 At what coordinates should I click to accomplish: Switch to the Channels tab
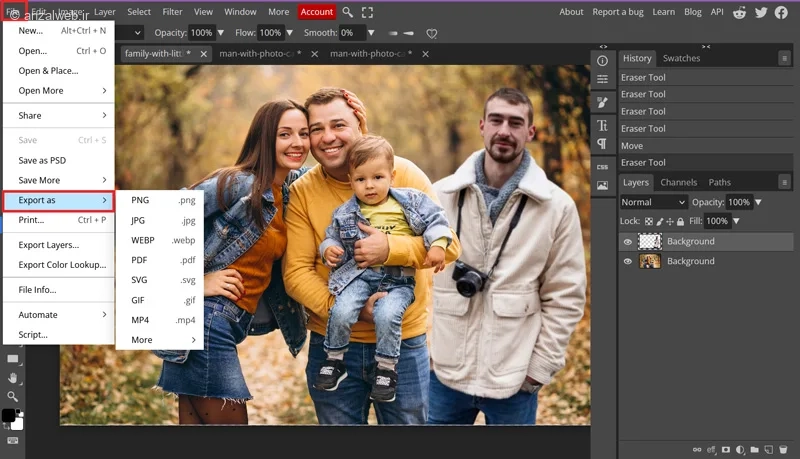pos(678,182)
